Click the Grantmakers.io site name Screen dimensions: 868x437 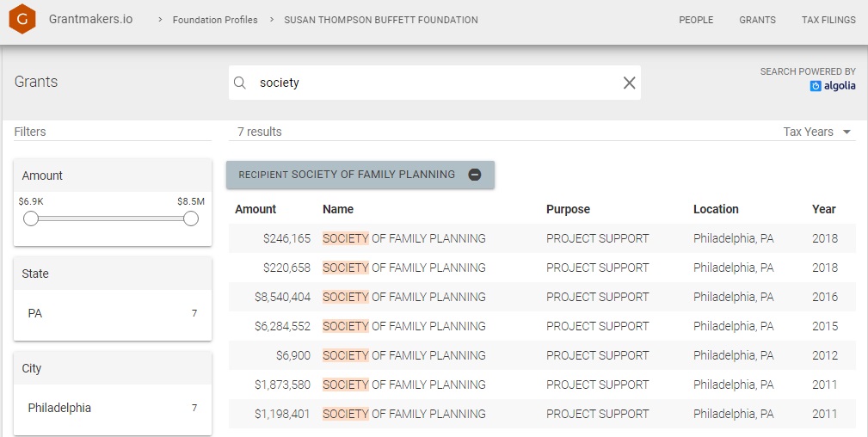pos(91,19)
